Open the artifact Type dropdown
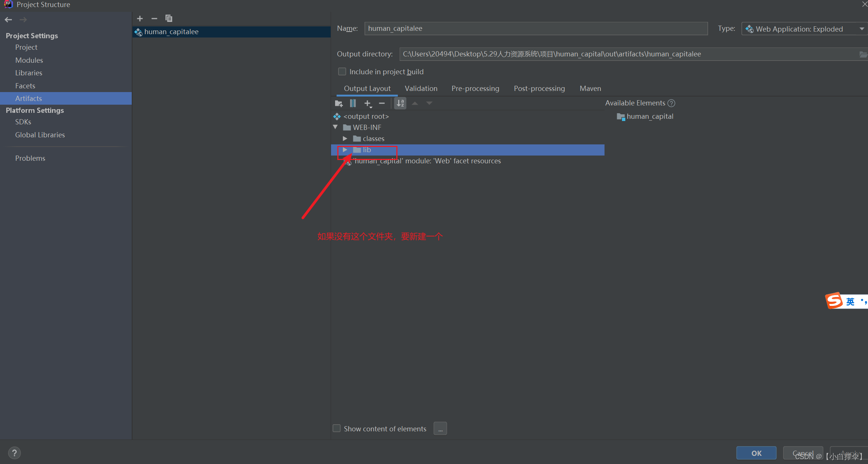The width and height of the screenshot is (868, 464). point(804,29)
